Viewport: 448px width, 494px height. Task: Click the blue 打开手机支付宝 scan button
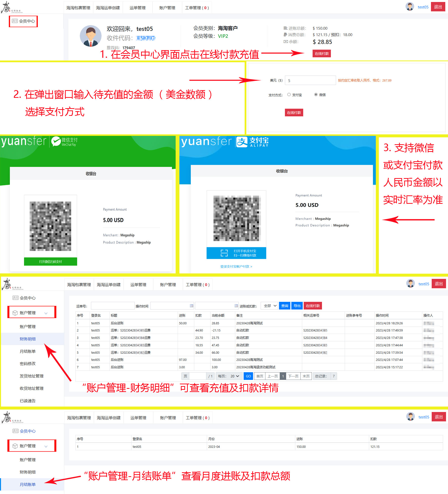(236, 253)
